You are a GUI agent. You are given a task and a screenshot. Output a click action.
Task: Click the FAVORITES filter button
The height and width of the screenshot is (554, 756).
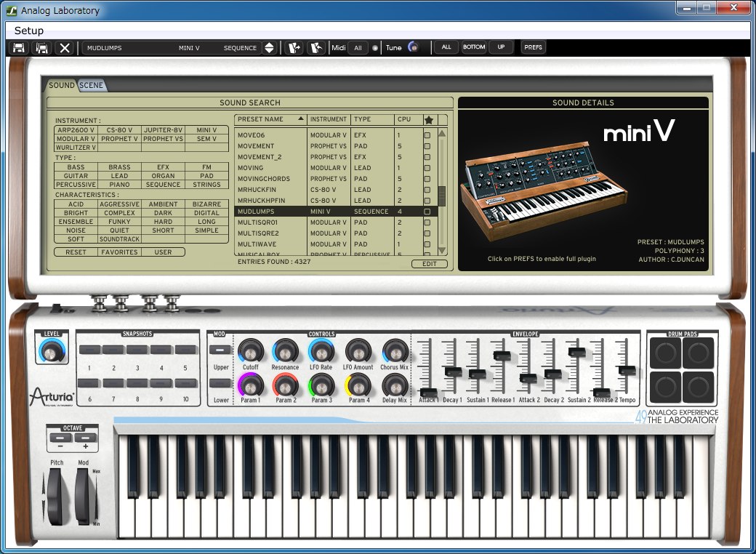[119, 252]
